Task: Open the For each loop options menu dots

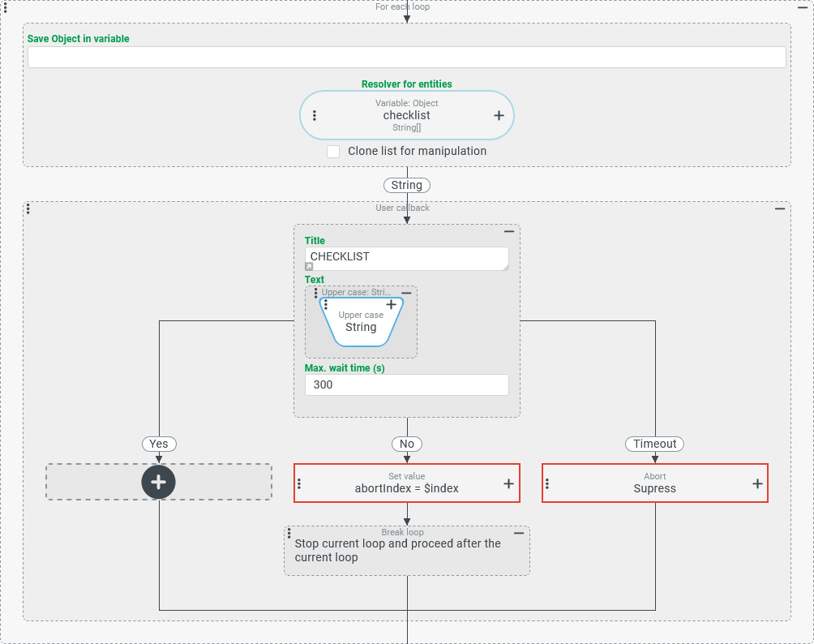Action: (5, 7)
